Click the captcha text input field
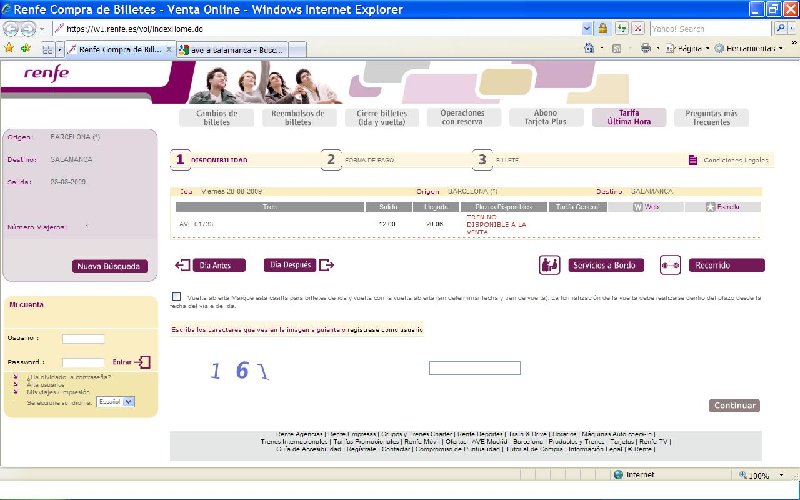Screen dimensions: 800x500 [475, 368]
